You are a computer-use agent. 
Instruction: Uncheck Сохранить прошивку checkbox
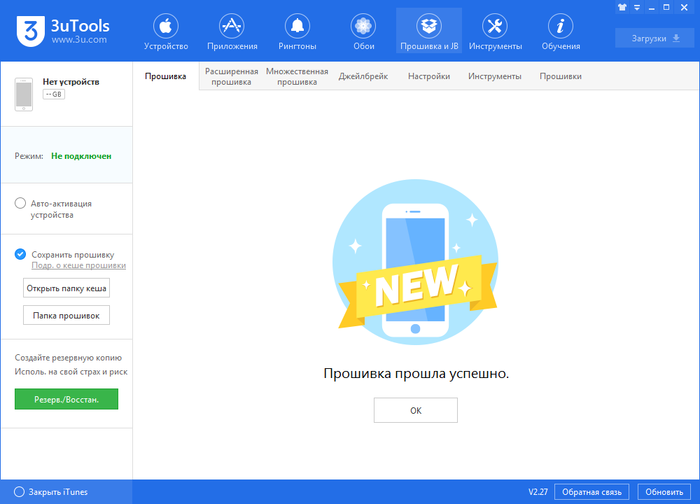click(20, 254)
